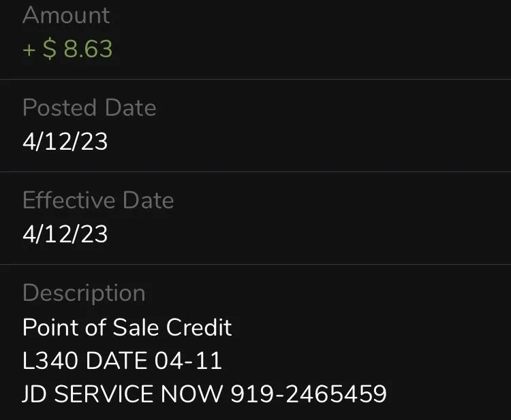Click the "Description" field label

(84, 293)
